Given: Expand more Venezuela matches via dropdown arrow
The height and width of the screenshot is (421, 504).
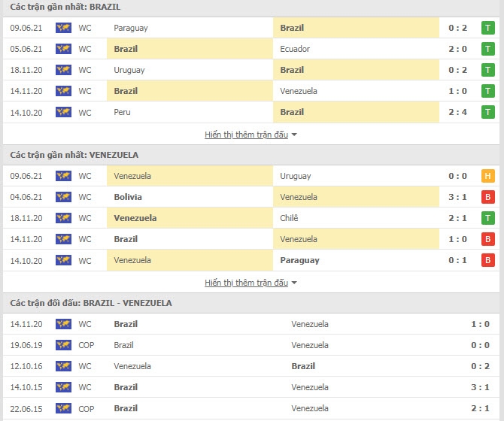Looking at the screenshot, I should click(294, 283).
